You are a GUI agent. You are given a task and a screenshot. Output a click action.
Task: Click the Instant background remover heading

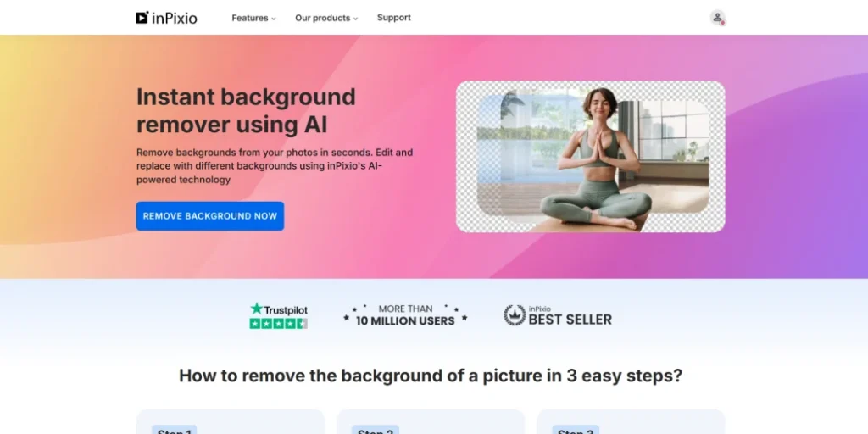coord(247,111)
